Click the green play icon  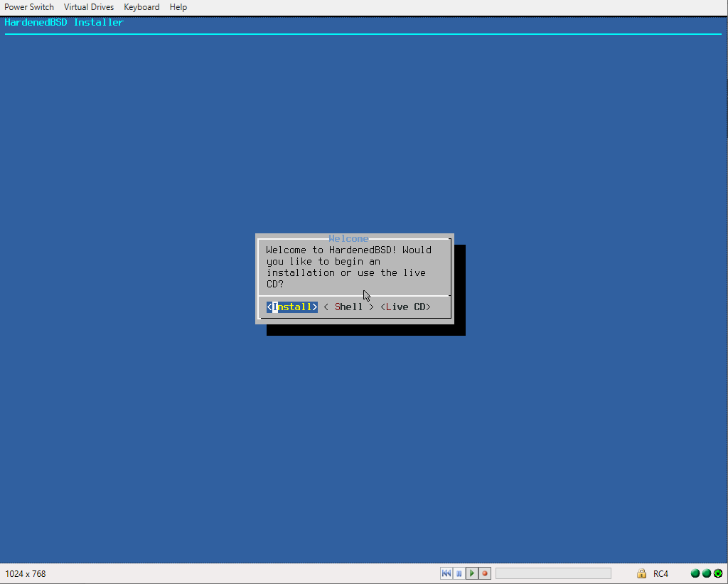(x=472, y=573)
